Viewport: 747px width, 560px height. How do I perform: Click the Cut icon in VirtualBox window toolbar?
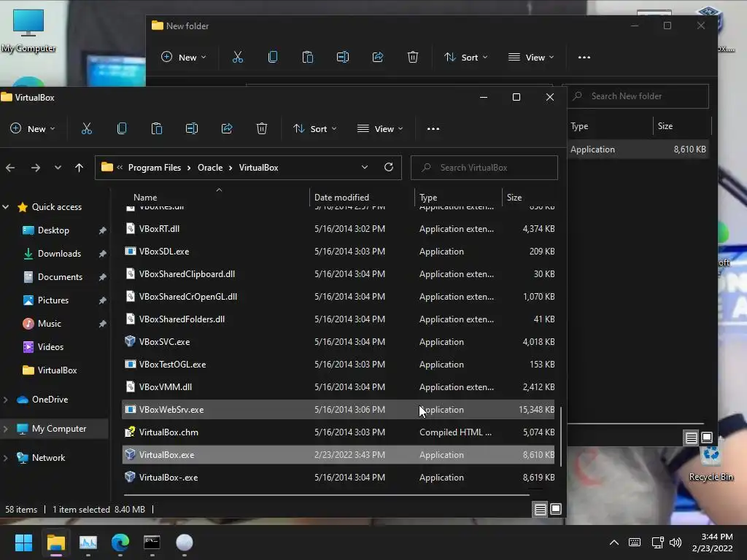(x=87, y=128)
